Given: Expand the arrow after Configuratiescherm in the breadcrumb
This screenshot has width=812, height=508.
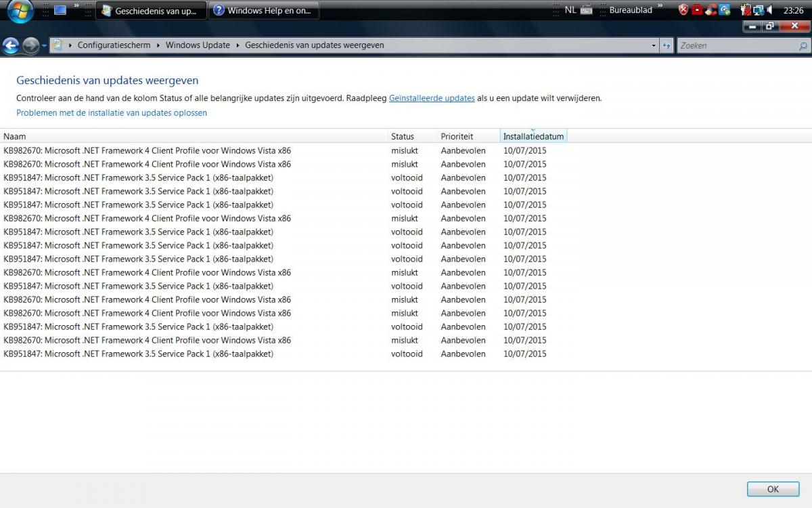Looking at the screenshot, I should (158, 45).
